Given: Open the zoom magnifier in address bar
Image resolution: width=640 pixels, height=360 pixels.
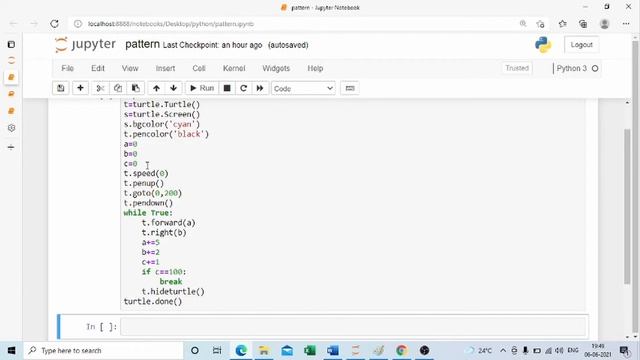Looking at the screenshot, I should (x=523, y=24).
